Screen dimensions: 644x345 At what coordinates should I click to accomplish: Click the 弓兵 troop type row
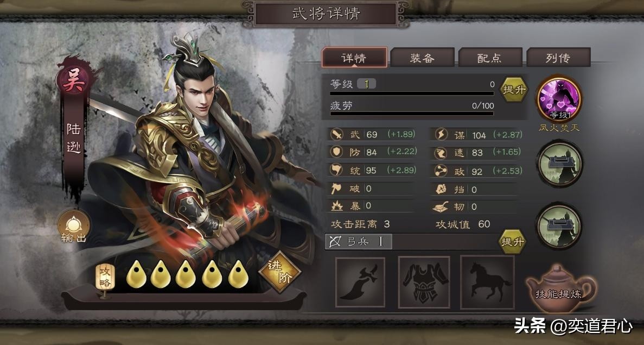[x=411, y=242]
